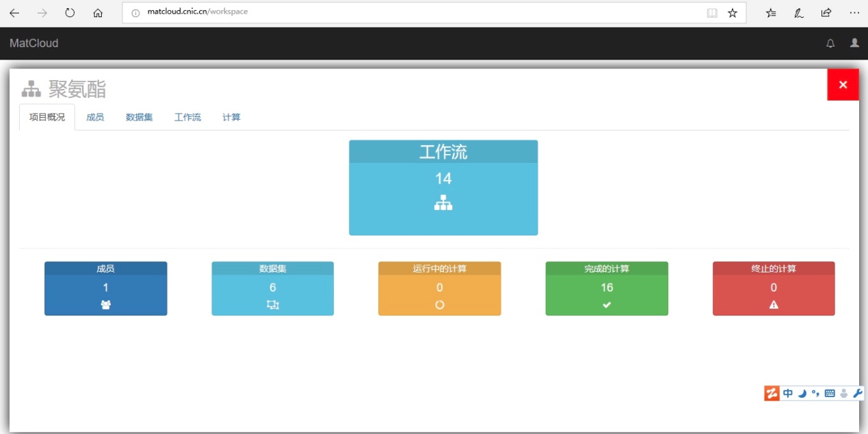Open the user account menu

click(x=854, y=42)
